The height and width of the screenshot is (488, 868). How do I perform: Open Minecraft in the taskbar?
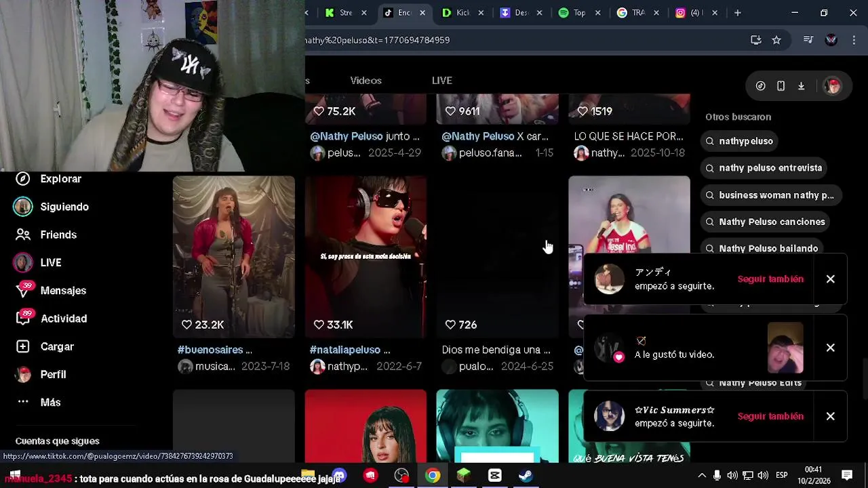point(463,476)
